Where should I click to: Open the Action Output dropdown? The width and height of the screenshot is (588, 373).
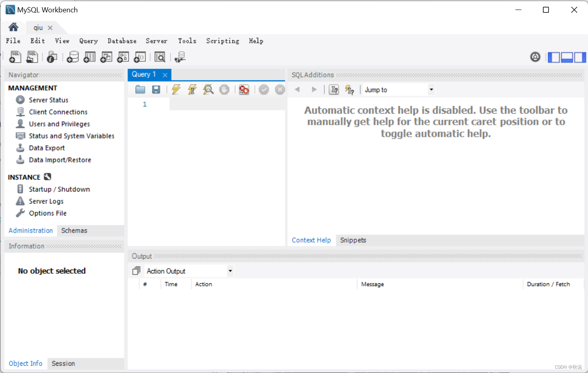tap(230, 271)
